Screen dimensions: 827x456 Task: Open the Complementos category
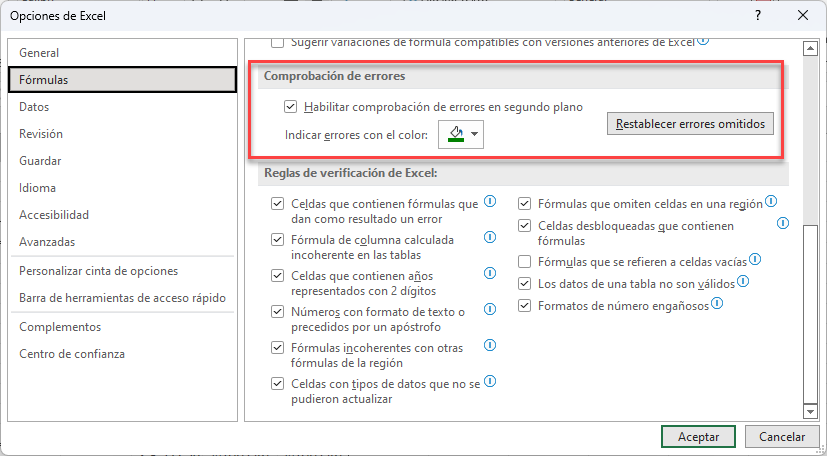(122, 327)
